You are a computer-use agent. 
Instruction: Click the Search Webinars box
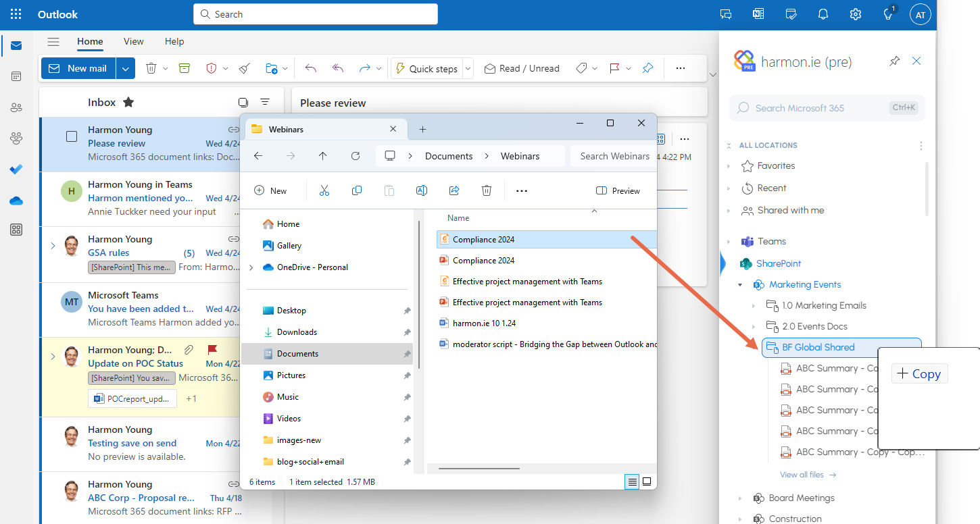pyautogui.click(x=613, y=156)
